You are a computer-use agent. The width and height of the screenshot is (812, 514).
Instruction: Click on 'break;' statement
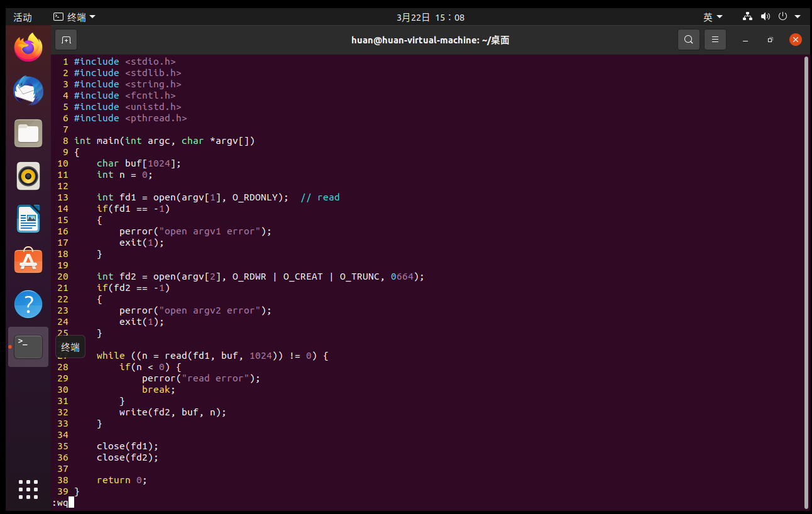coord(158,390)
